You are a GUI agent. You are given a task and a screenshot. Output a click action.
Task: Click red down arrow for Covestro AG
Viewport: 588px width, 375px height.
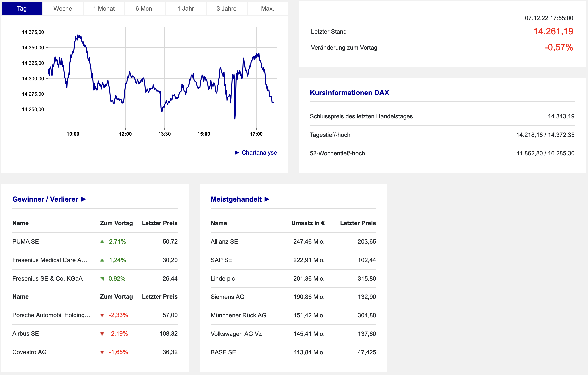[x=102, y=352]
